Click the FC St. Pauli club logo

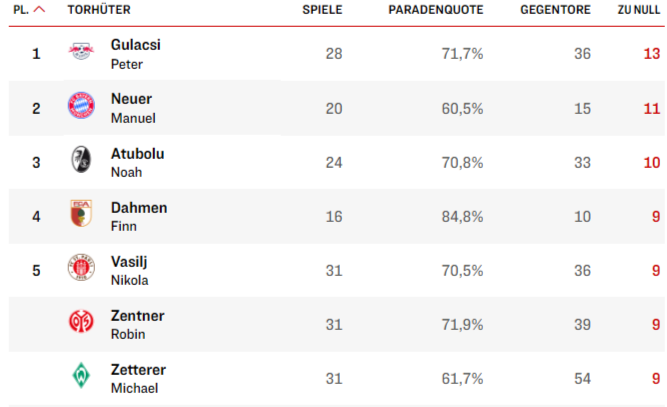[x=81, y=267]
